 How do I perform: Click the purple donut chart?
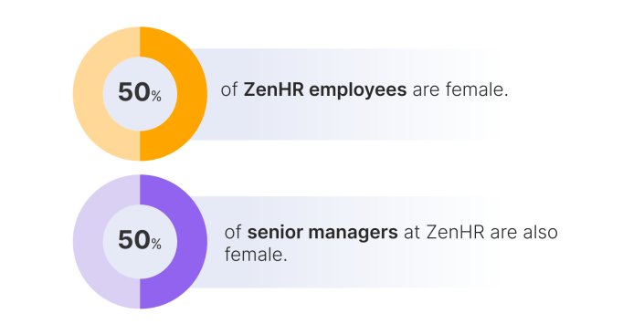(x=140, y=241)
